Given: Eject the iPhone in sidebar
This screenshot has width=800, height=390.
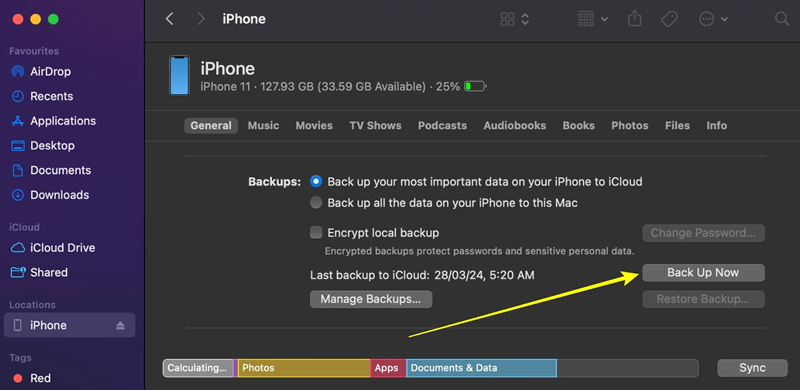Looking at the screenshot, I should [120, 326].
